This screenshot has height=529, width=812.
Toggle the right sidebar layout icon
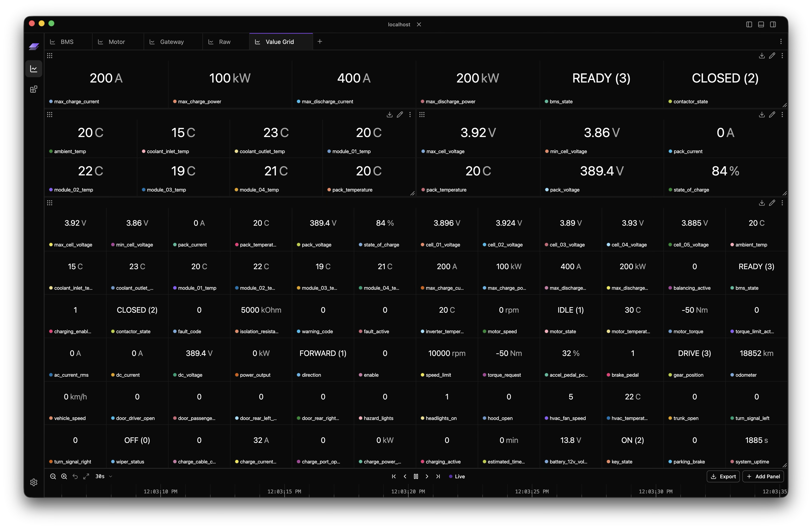(773, 25)
